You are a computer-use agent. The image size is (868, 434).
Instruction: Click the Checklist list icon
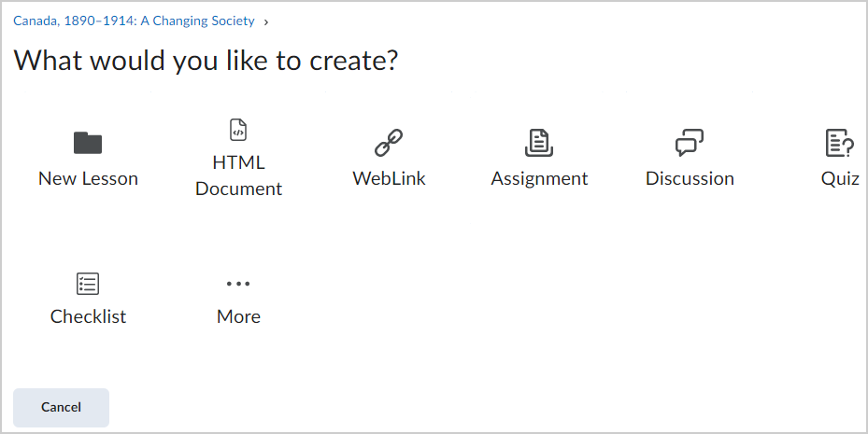(x=88, y=284)
